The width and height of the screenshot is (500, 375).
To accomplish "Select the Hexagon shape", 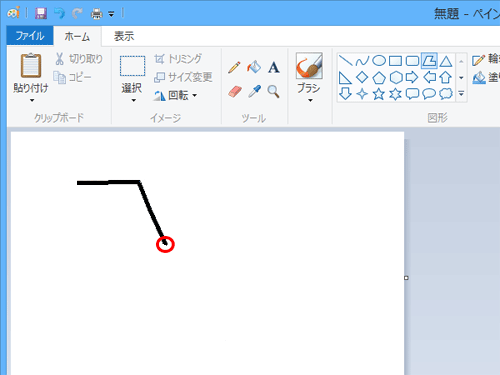I will point(396,78).
